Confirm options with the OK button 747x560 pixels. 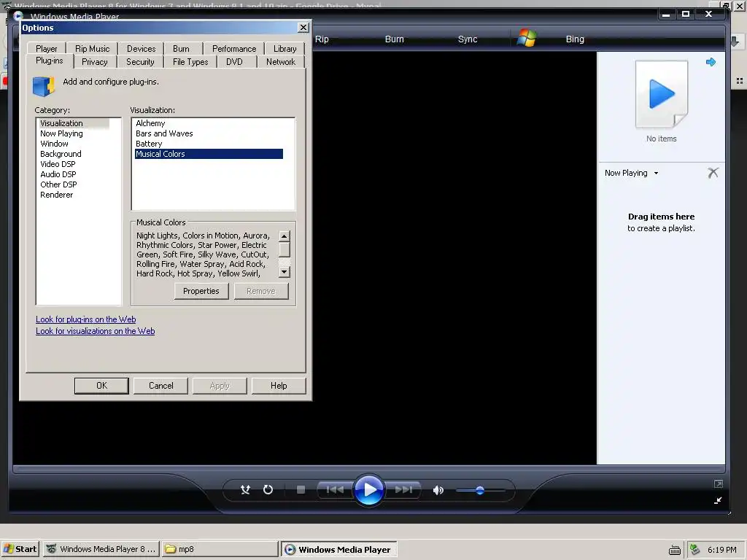click(x=101, y=386)
